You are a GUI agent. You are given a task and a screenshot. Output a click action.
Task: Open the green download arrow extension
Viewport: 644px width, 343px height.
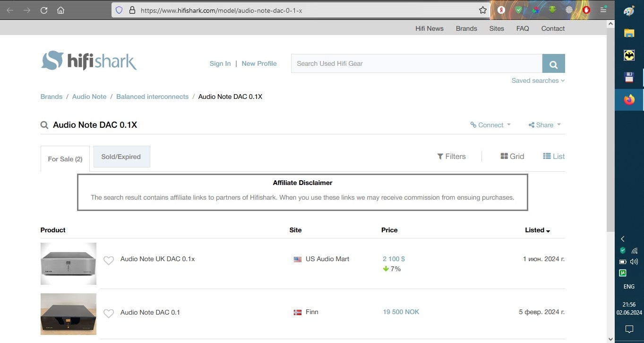(x=552, y=9)
